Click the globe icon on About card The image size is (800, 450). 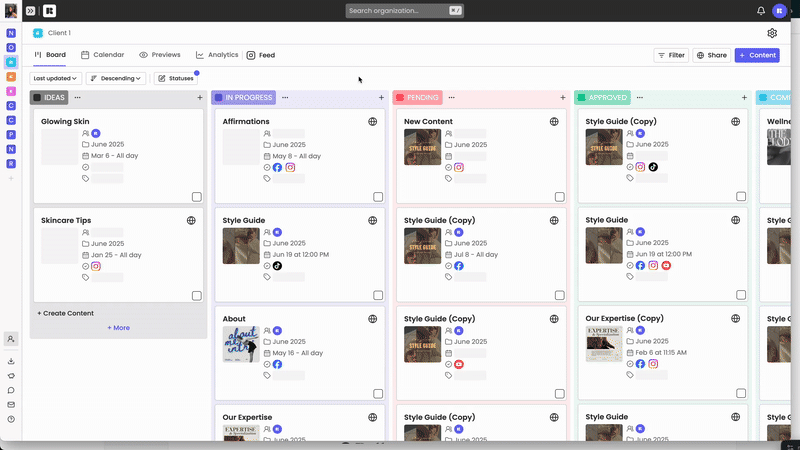[x=372, y=319]
